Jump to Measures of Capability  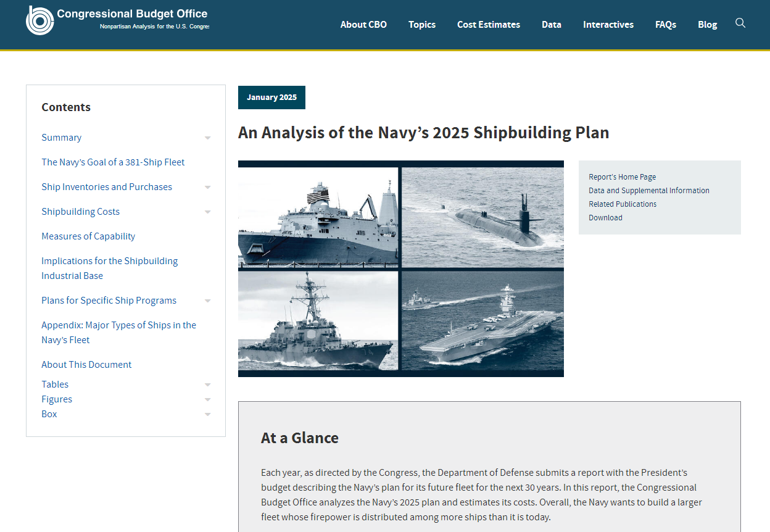[x=88, y=236]
